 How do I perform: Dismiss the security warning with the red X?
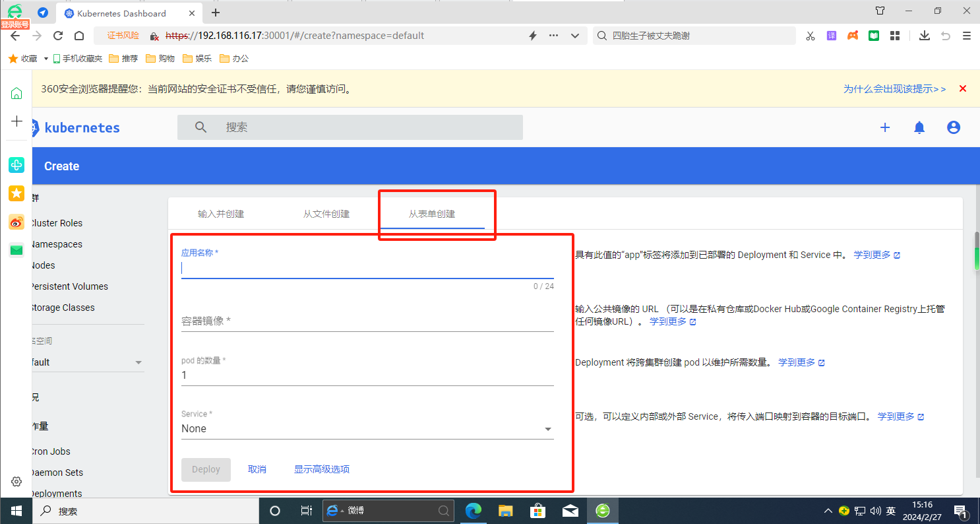click(x=963, y=88)
